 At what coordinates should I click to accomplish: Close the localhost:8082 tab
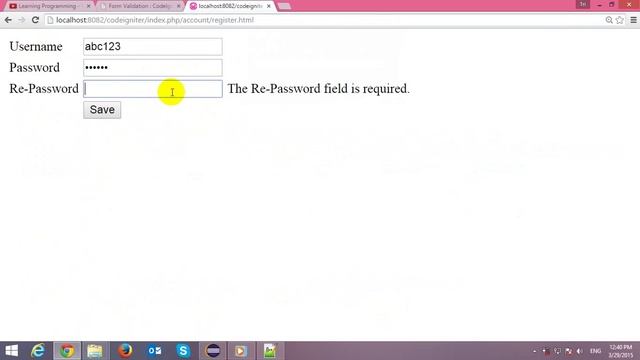pyautogui.click(x=269, y=6)
